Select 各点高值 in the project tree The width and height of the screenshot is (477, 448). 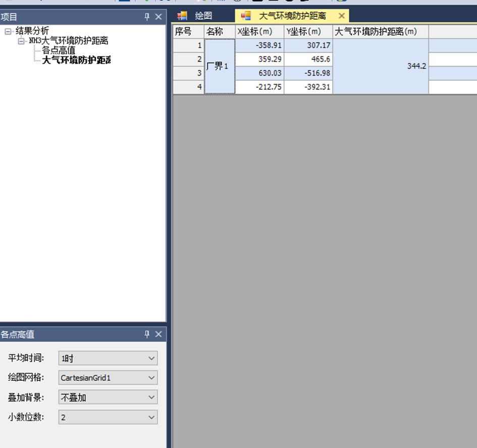click(59, 50)
